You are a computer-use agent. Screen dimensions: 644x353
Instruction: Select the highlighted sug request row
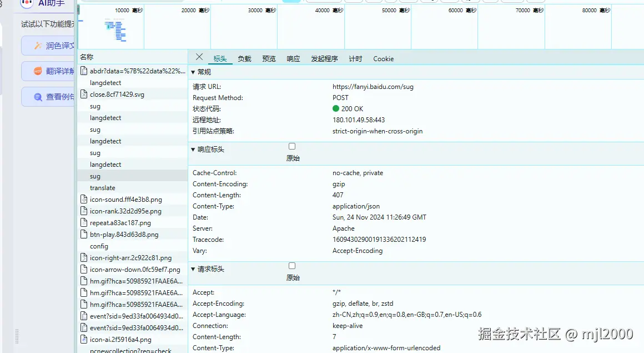pyautogui.click(x=132, y=176)
